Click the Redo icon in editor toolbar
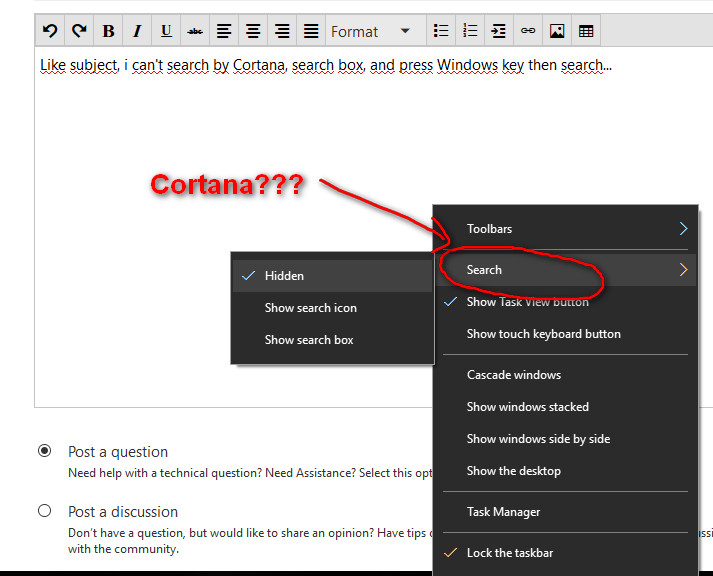The width and height of the screenshot is (713, 576). click(79, 31)
